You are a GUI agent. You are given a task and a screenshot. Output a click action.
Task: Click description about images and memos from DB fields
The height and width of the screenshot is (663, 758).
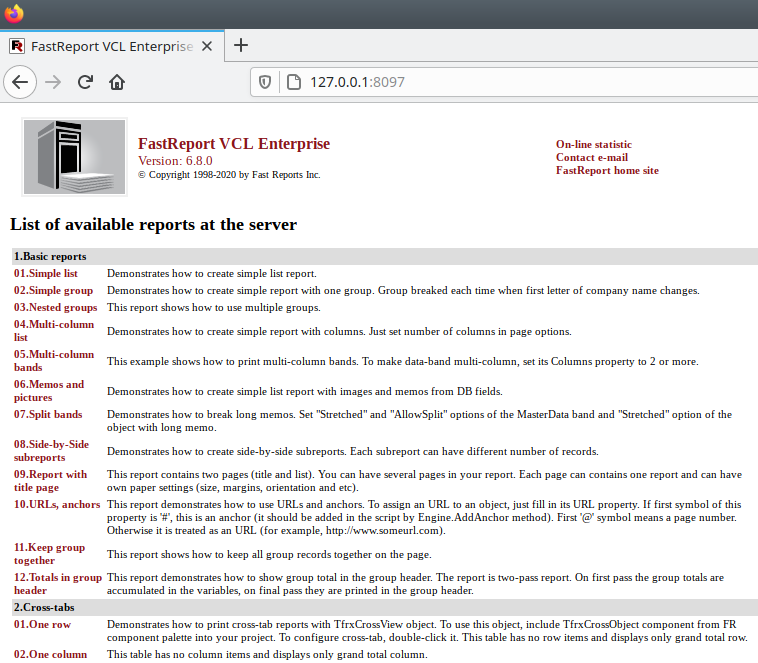(305, 391)
